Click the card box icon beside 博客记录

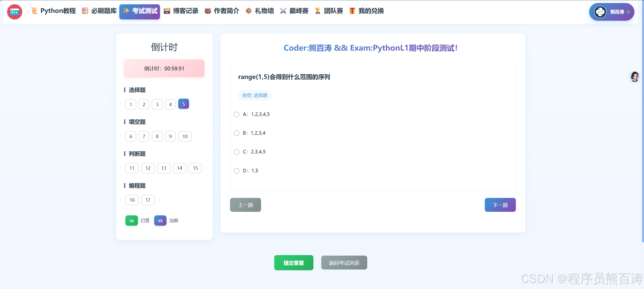pyautogui.click(x=167, y=11)
